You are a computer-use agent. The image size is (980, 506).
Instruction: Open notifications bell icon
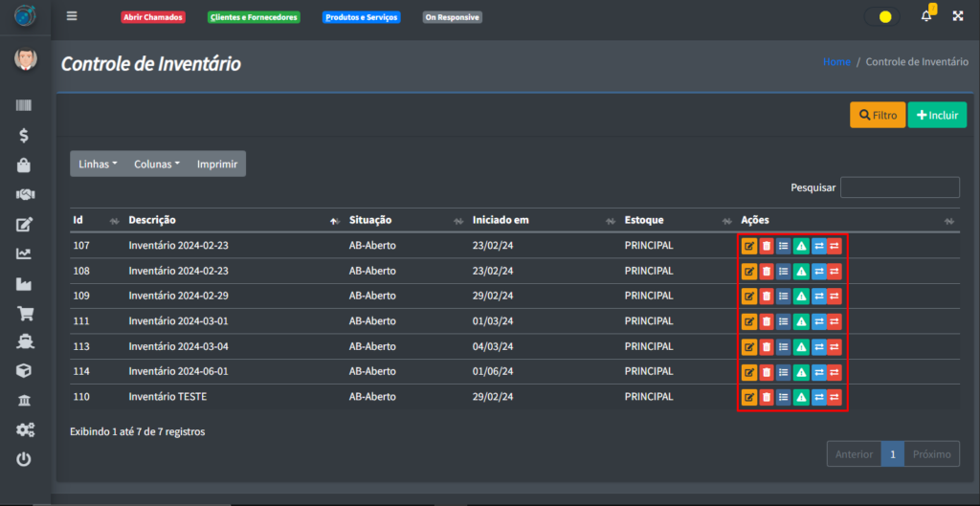pos(925,16)
